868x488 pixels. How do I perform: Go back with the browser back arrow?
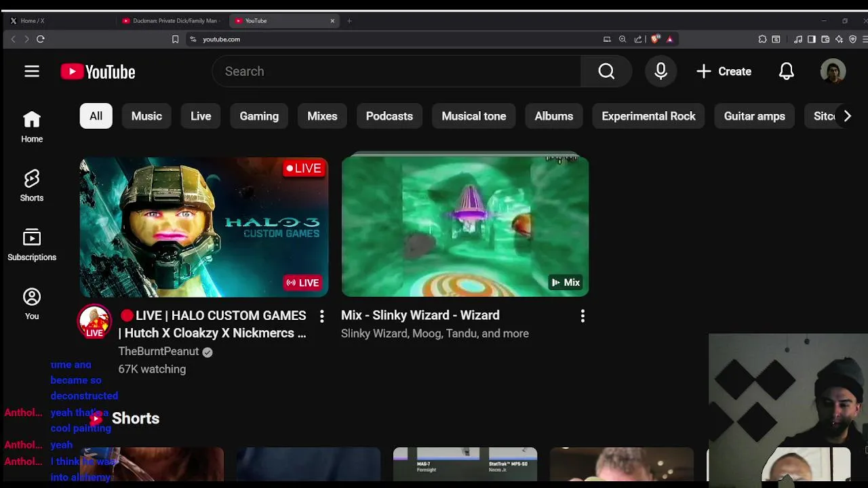(12, 39)
